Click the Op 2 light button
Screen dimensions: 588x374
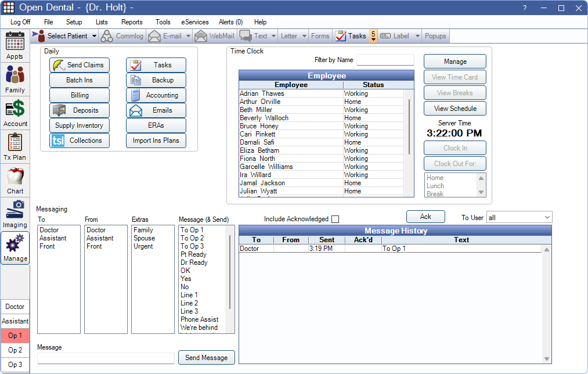click(15, 350)
